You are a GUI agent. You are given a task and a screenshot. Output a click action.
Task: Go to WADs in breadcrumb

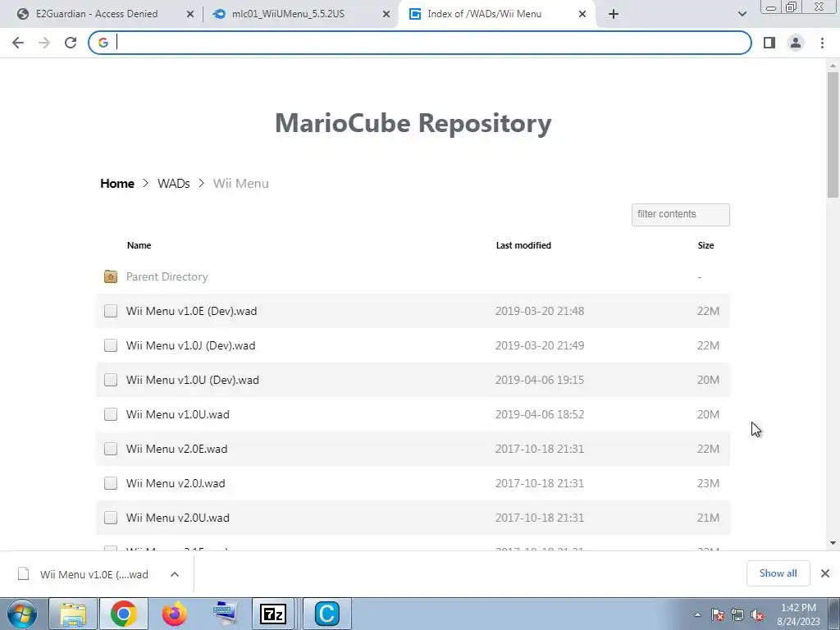[174, 184]
